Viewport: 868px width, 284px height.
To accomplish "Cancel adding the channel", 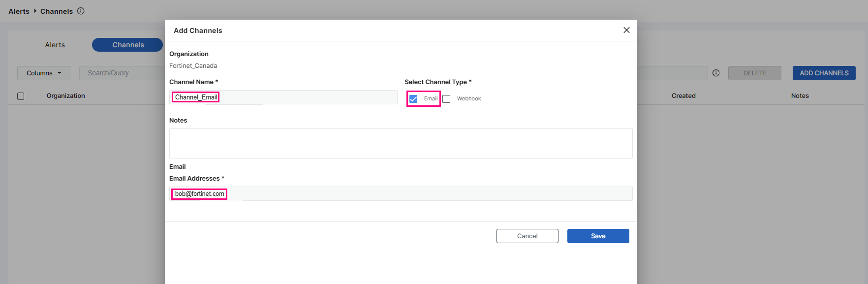I will click(x=527, y=236).
